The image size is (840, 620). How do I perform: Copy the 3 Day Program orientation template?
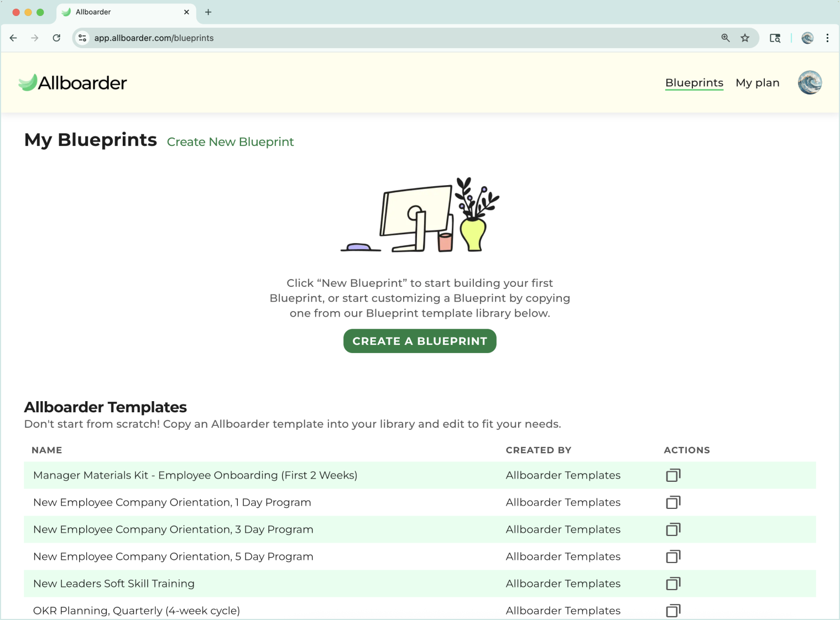pos(673,529)
